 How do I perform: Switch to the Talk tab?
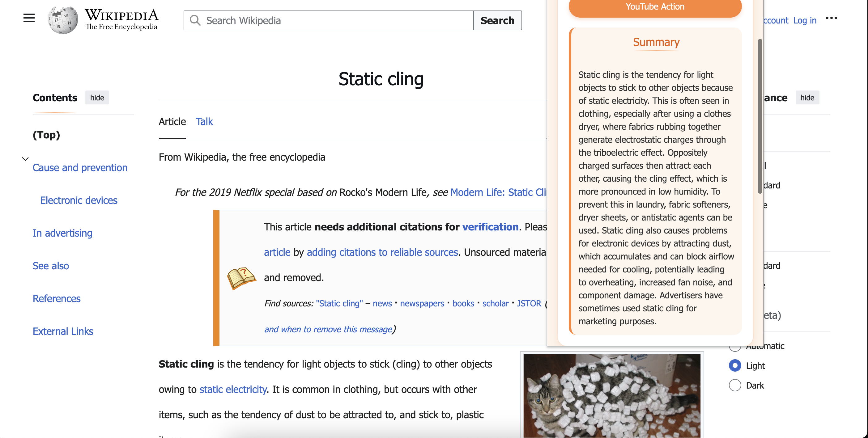(204, 121)
